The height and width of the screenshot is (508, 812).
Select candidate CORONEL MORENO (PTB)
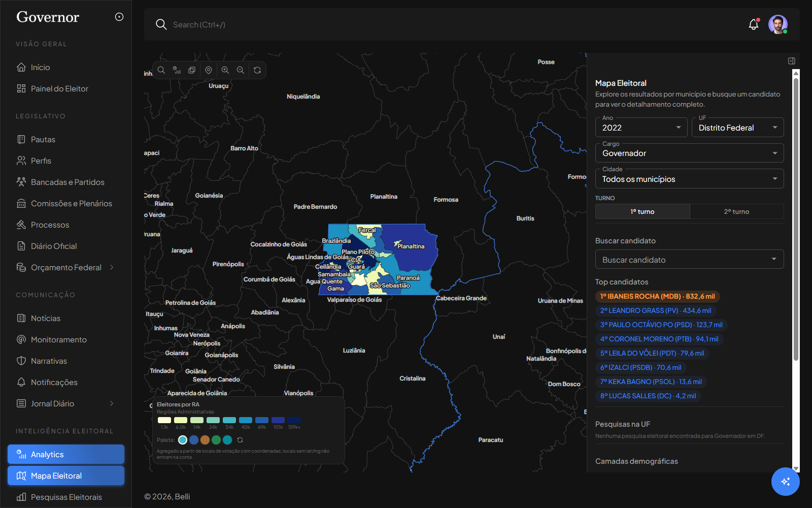(x=659, y=339)
